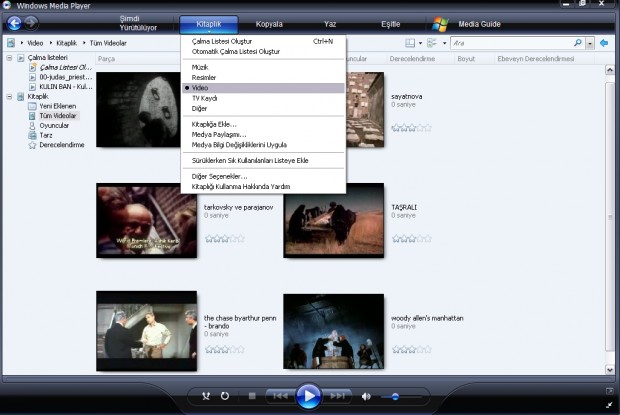The image size is (620, 415).
Task: Select Çalma Listesi Ol... playlist item
Action: [x=66, y=67]
